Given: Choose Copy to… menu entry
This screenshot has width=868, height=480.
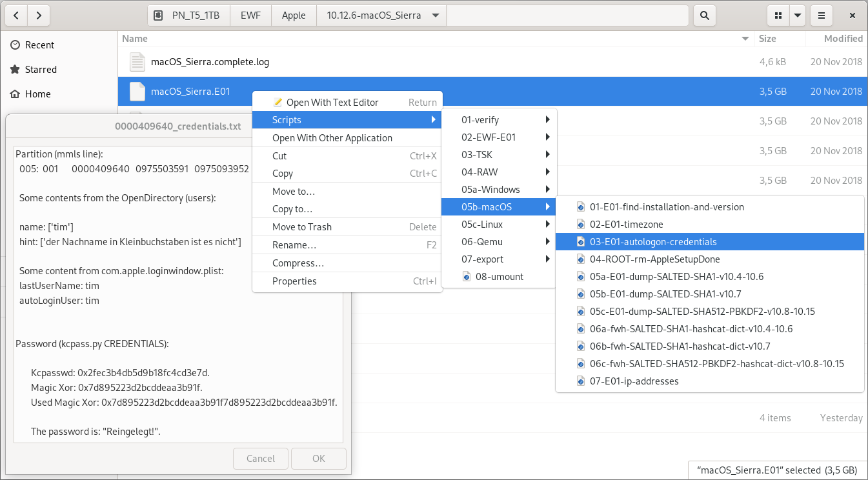Looking at the screenshot, I should point(347,209).
